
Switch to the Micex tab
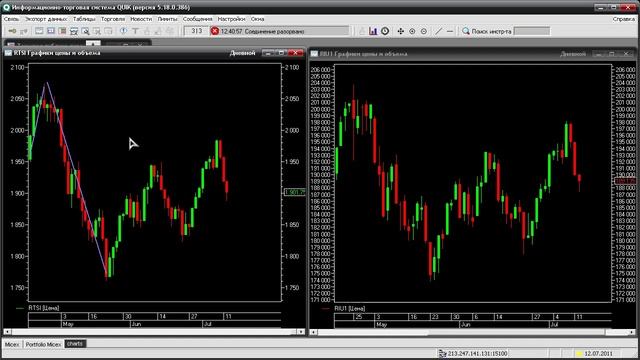pyautogui.click(x=12, y=344)
